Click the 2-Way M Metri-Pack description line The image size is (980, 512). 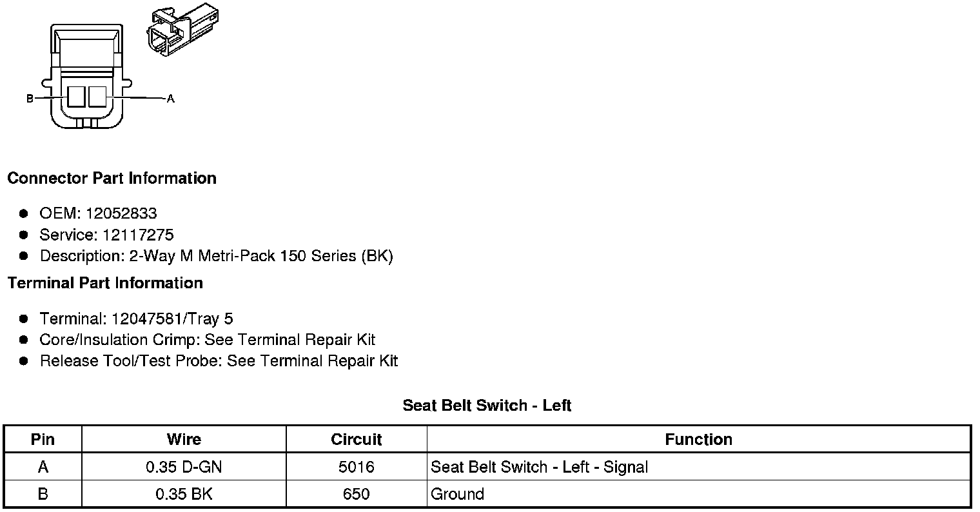[x=216, y=256]
